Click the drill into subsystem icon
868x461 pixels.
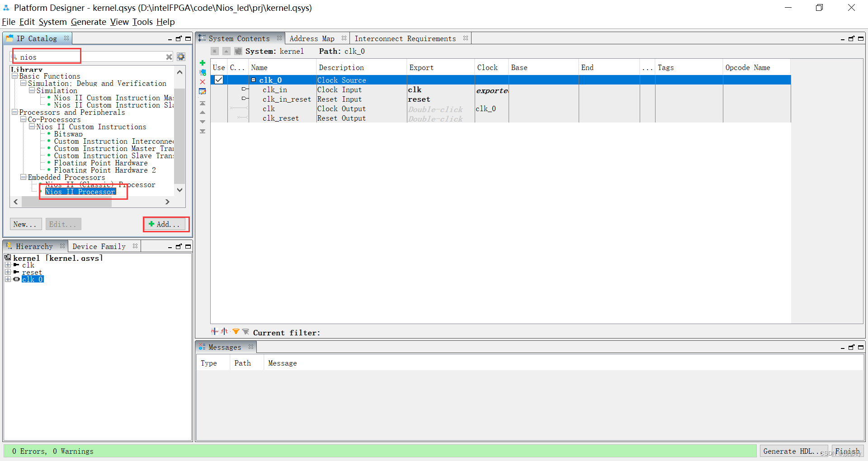pos(238,51)
